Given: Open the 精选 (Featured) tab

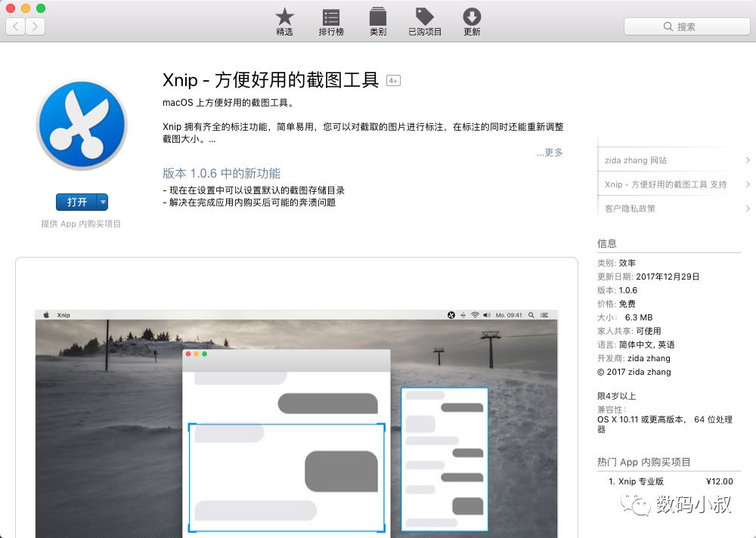Looking at the screenshot, I should pos(284,22).
